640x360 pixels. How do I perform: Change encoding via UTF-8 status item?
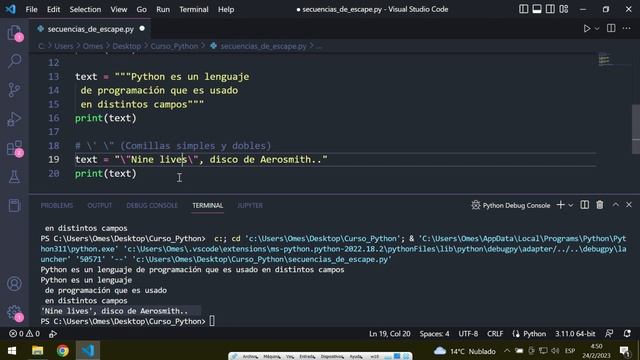[468, 334]
